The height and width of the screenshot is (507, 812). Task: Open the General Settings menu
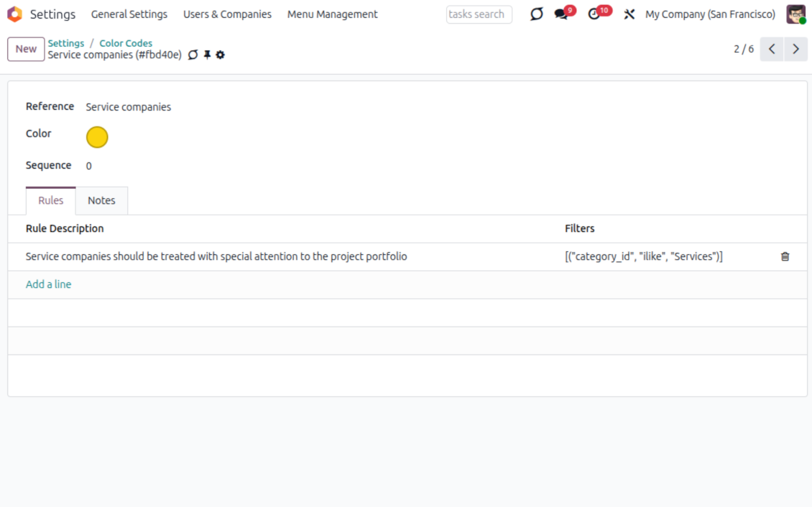pos(129,14)
